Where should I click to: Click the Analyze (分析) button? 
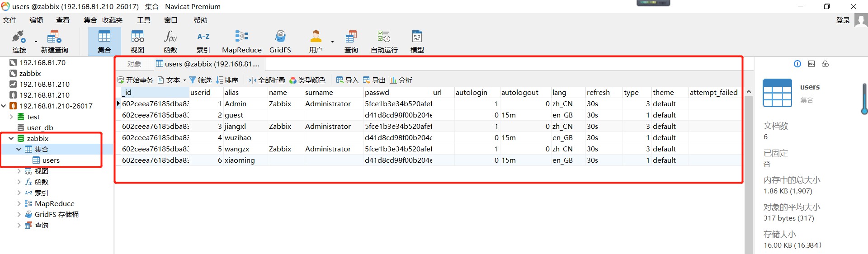[x=401, y=80]
